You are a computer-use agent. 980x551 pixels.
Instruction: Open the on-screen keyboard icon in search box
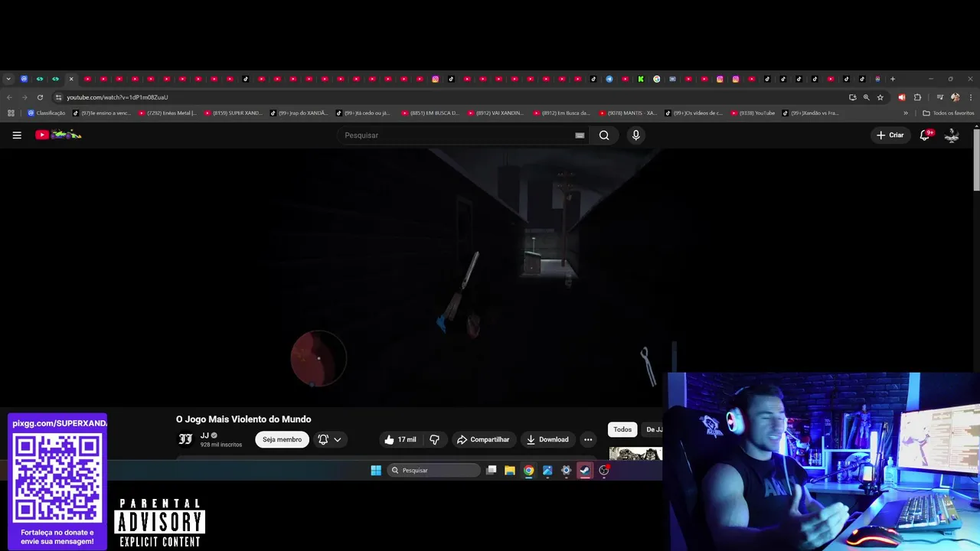click(x=580, y=135)
